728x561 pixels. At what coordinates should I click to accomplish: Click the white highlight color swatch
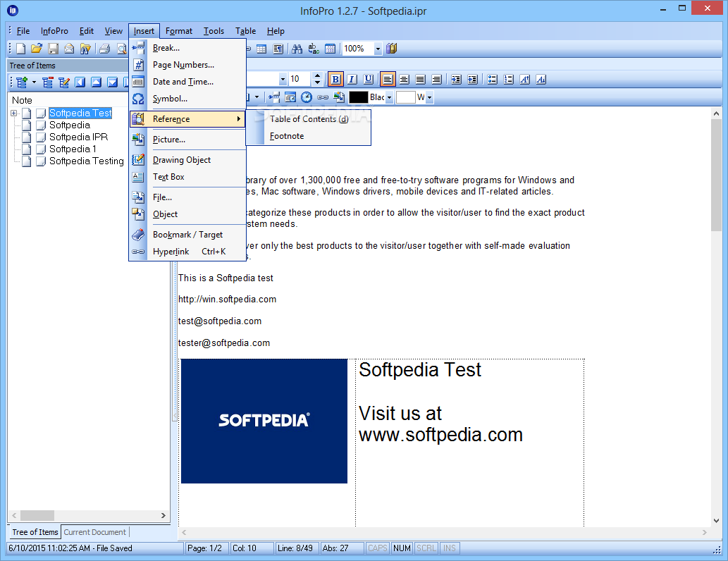tap(406, 97)
